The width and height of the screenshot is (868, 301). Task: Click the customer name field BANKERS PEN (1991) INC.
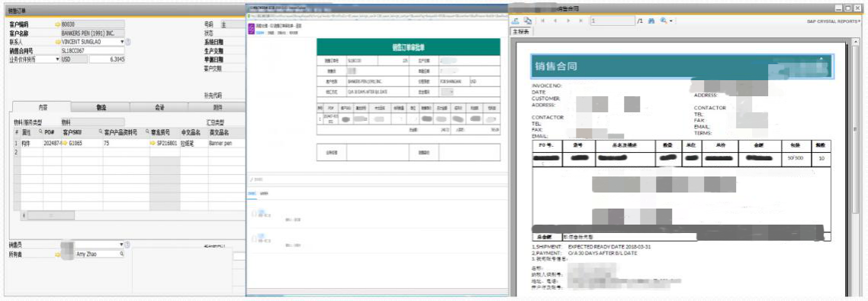point(92,34)
